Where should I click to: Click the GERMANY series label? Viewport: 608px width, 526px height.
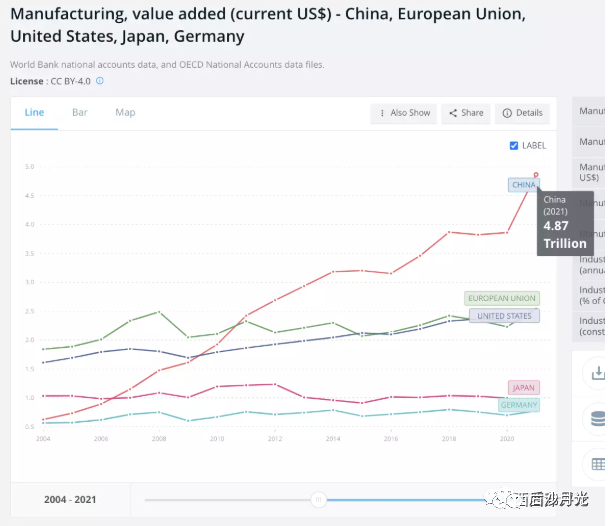[x=518, y=405]
